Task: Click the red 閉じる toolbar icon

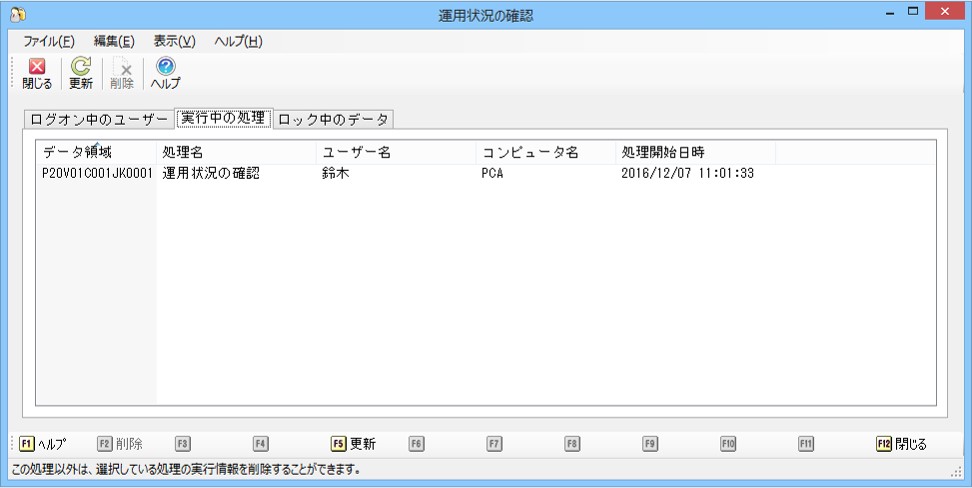Action: [37, 73]
